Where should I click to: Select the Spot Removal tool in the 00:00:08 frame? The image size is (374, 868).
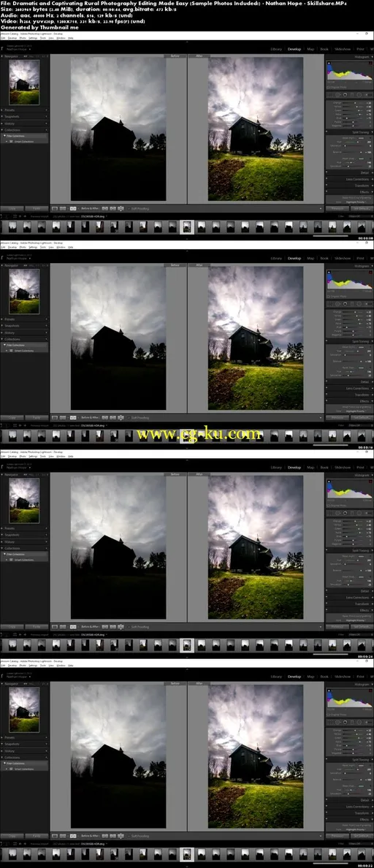pyautogui.click(x=338, y=95)
